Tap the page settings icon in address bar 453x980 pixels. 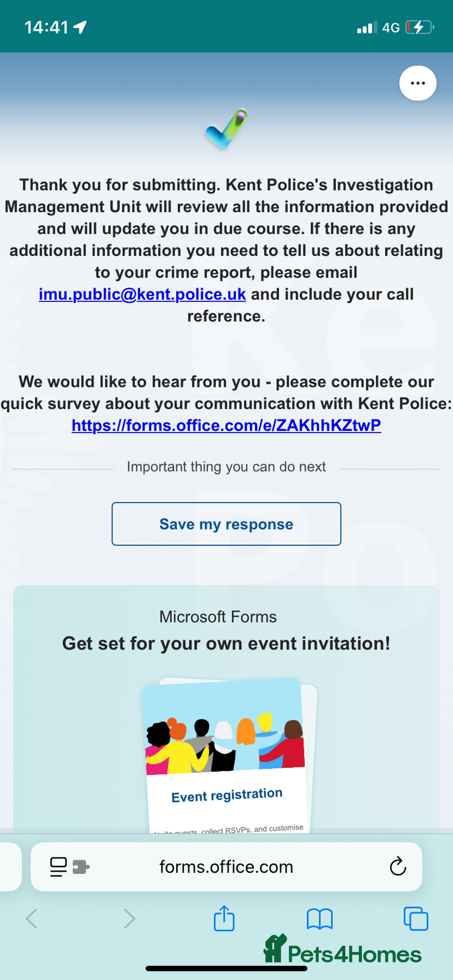click(58, 866)
